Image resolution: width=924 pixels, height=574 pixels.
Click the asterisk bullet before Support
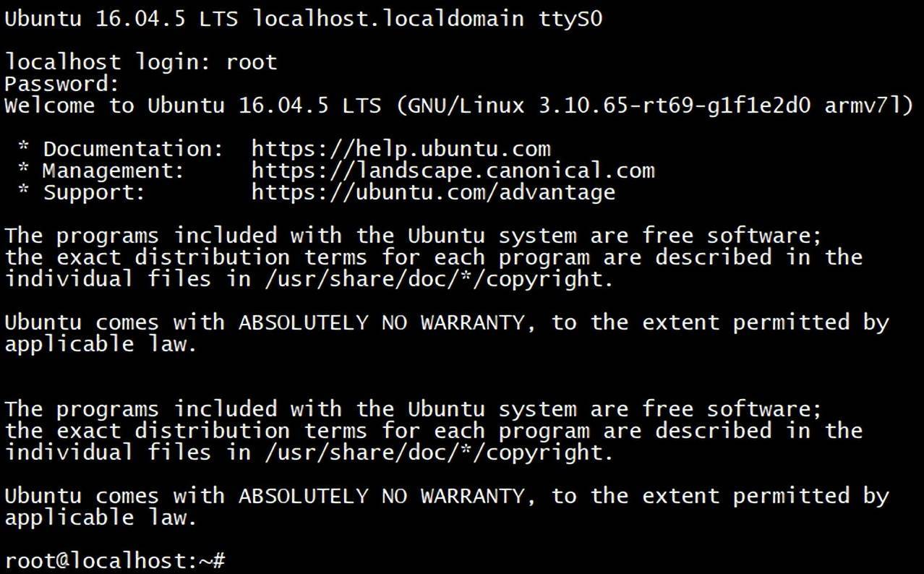coord(25,193)
